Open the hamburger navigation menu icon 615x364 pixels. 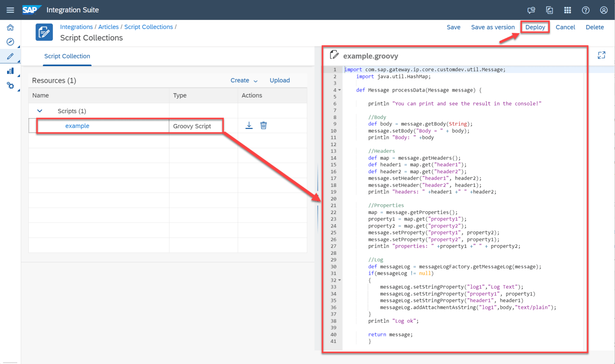(10, 10)
